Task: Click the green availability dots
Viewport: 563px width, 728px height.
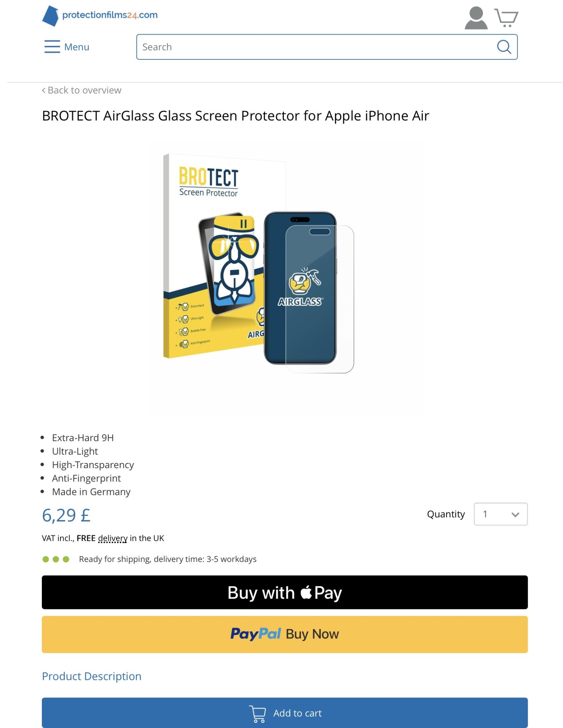Action: click(56, 559)
